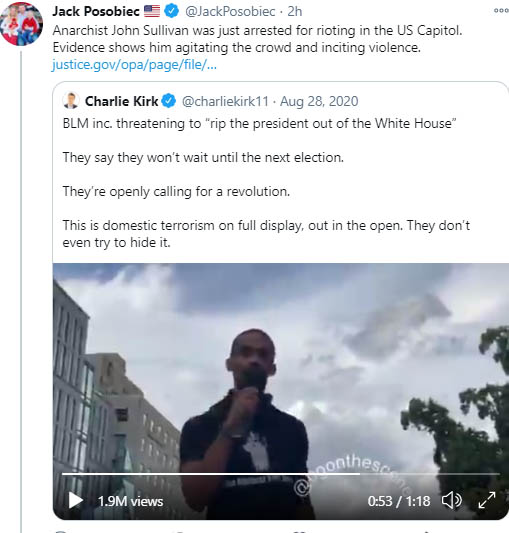
Task: Seek along the video progress bar
Action: coord(281,474)
